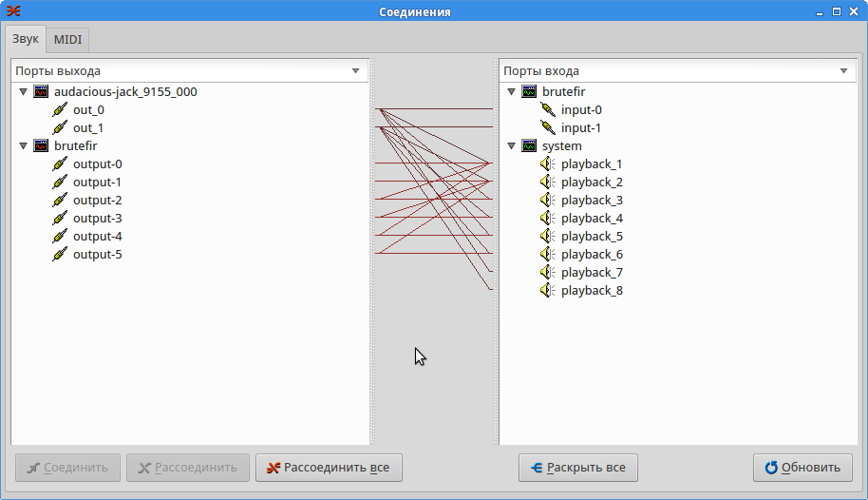Click the speaker icon beside playback_6
868x500 pixels.
click(x=547, y=255)
